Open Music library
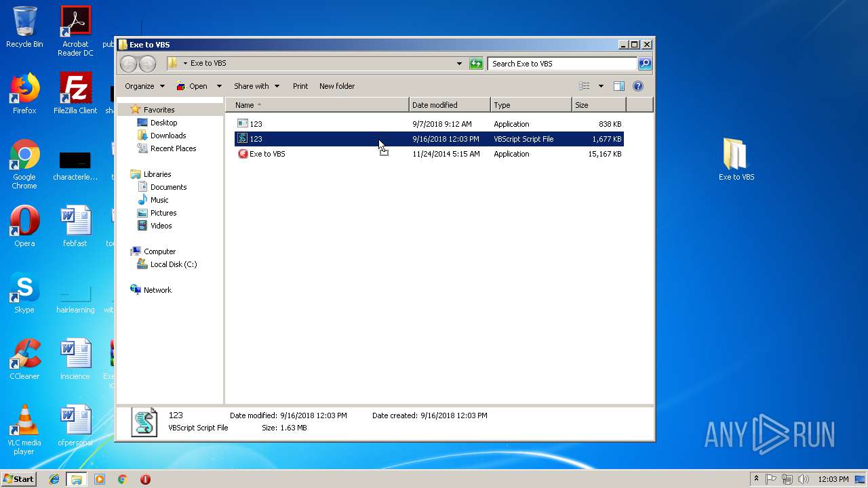Screen dimensions: 868x488 [x=159, y=200]
